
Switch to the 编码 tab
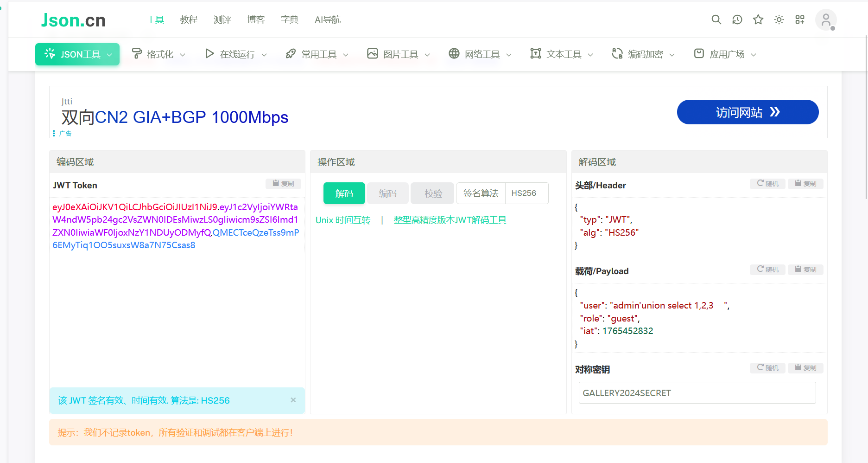(387, 193)
